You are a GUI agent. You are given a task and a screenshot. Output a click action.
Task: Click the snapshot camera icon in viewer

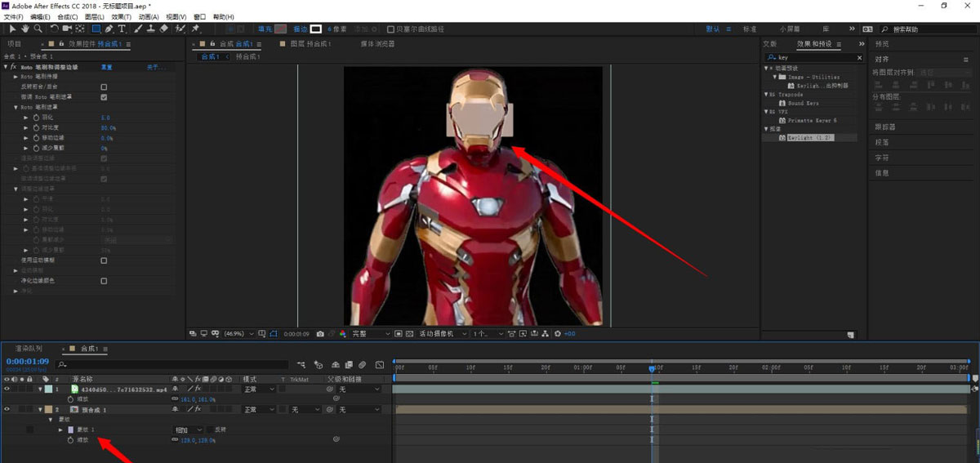pos(320,334)
